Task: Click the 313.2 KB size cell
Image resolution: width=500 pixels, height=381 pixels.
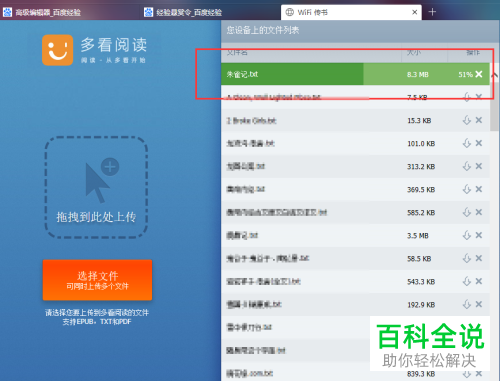Action: [x=421, y=167]
